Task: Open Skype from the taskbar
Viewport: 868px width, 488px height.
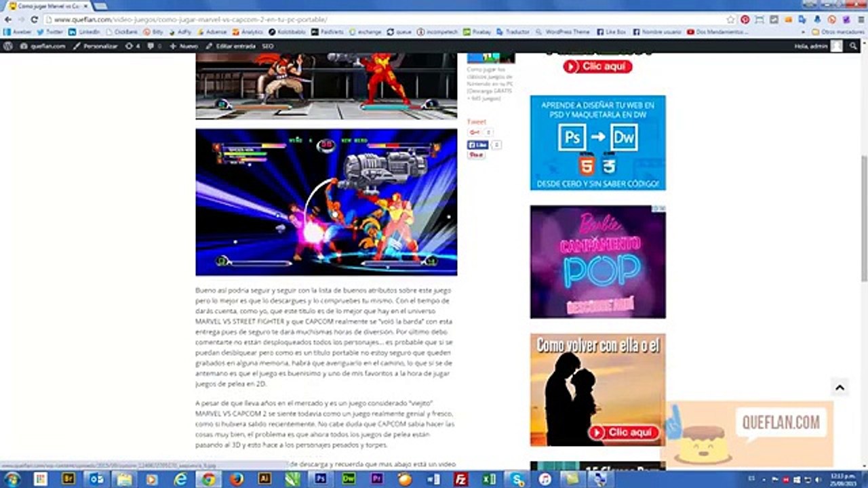Action: pos(517,479)
